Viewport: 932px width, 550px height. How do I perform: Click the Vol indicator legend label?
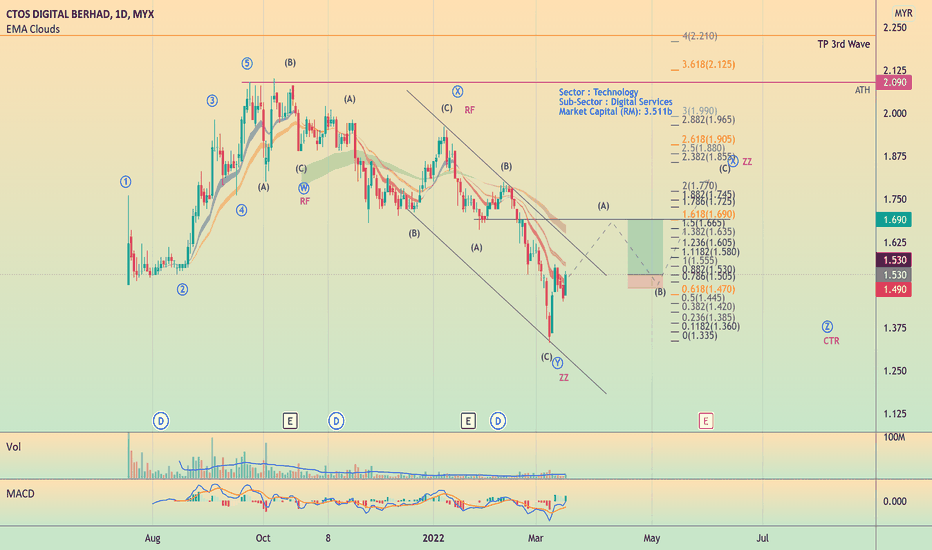[x=13, y=447]
